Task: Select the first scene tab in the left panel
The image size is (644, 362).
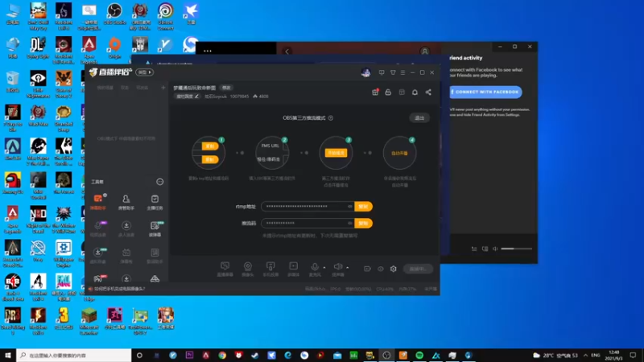Action: [105, 88]
